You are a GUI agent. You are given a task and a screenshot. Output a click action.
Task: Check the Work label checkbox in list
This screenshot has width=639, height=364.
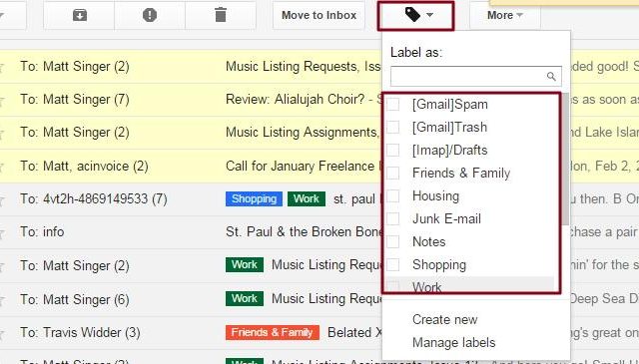click(393, 286)
